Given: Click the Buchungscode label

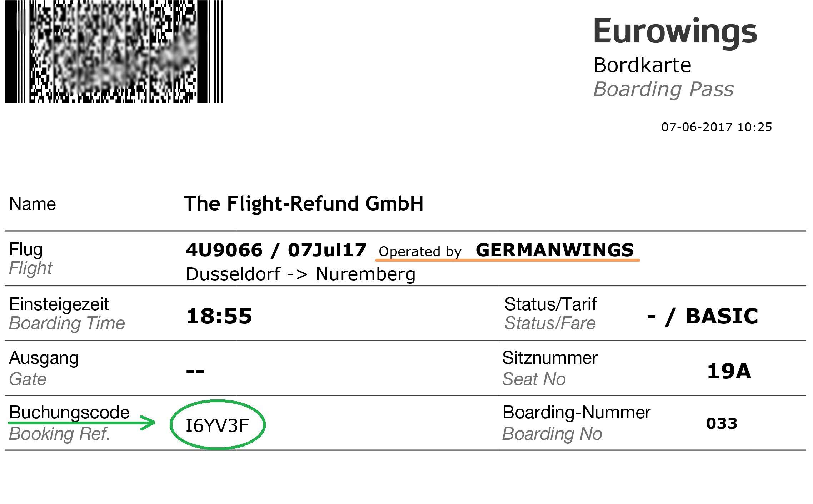Looking at the screenshot, I should (69, 413).
